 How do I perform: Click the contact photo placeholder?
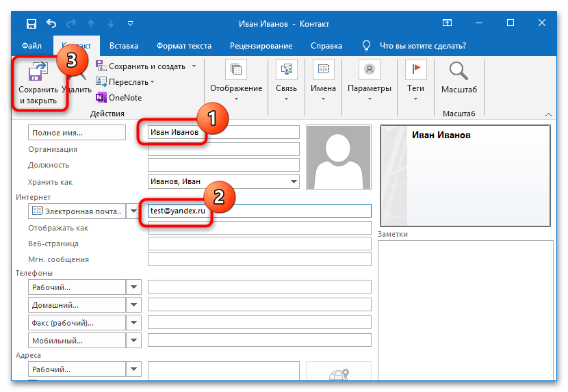[x=339, y=157]
